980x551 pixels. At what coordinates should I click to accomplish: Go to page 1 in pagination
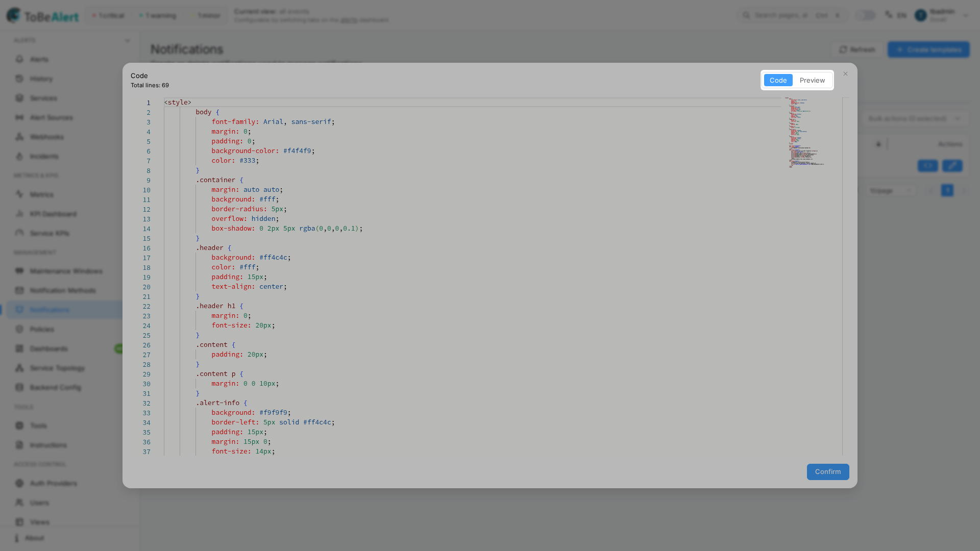tap(947, 191)
